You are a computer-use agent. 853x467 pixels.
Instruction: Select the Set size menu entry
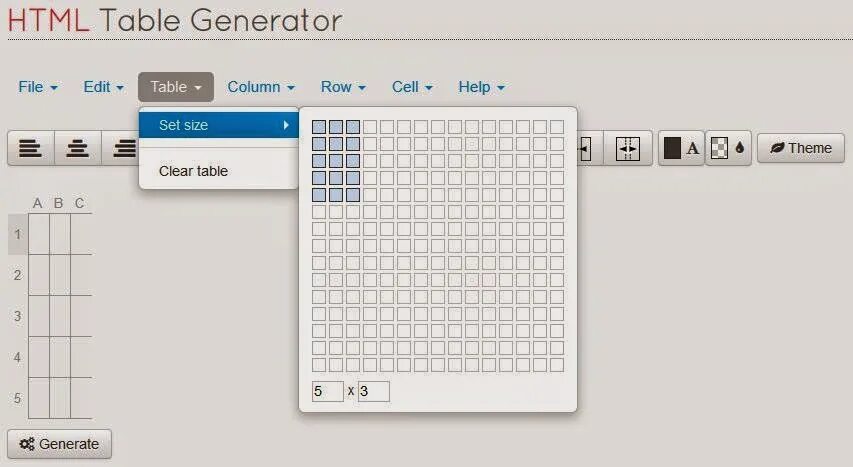point(219,125)
